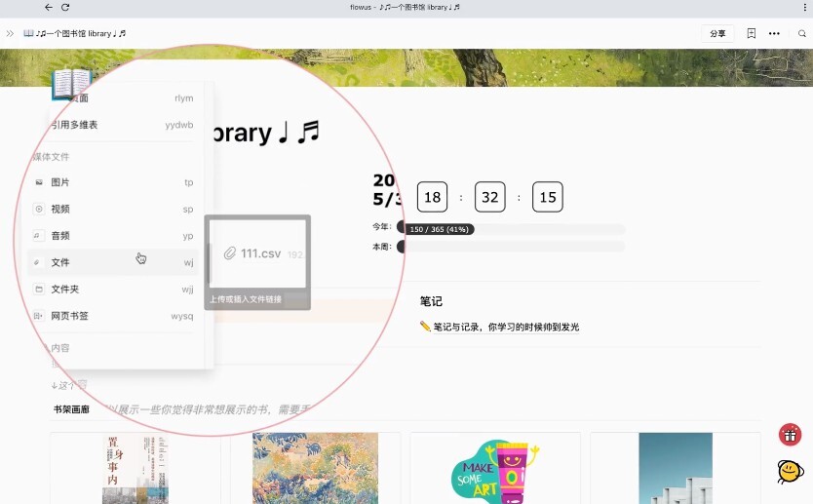This screenshot has height=504, width=813.
Task: Open the browser three-dot menu
Action: pyautogui.click(x=796, y=7)
